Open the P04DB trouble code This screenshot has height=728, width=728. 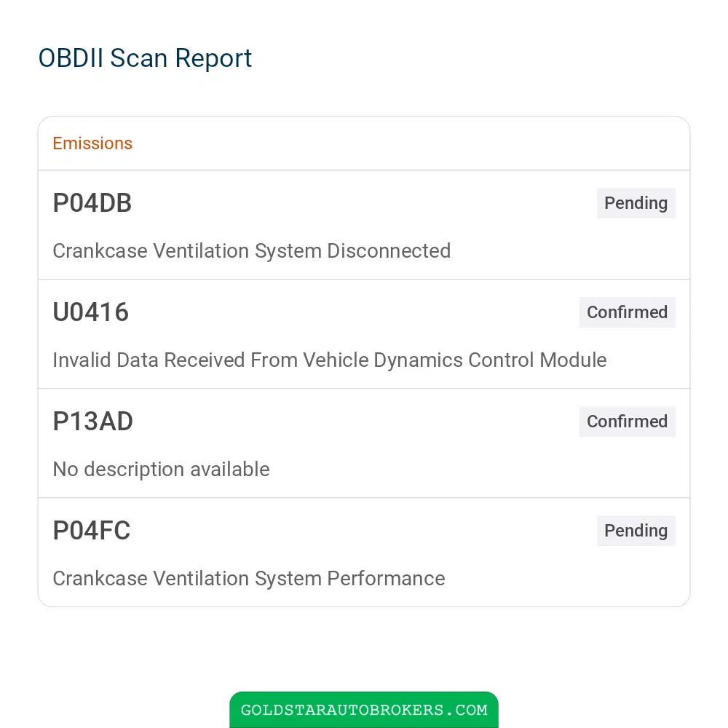coord(92,203)
